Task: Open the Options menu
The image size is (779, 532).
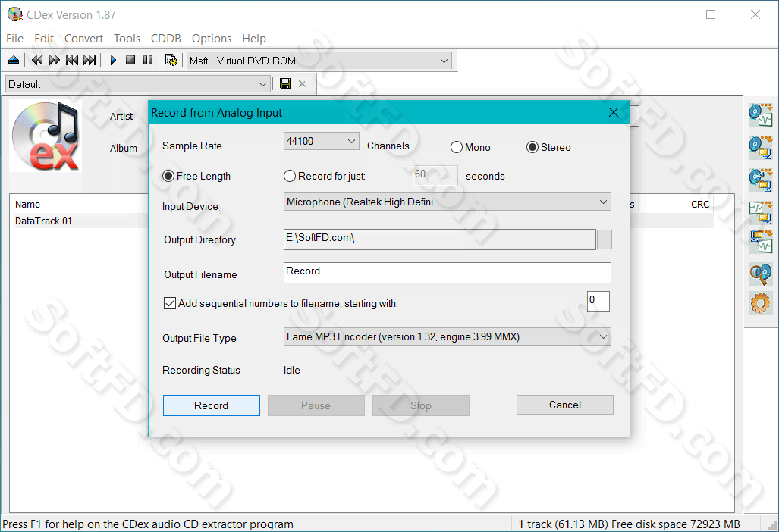Action: 212,38
